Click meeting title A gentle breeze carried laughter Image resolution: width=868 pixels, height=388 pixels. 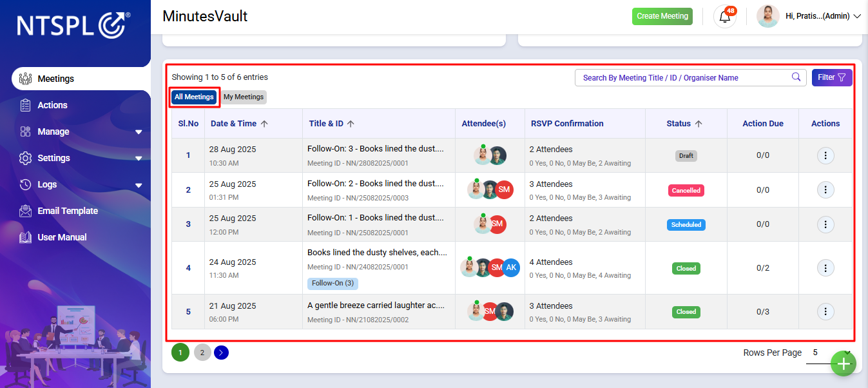coord(376,306)
